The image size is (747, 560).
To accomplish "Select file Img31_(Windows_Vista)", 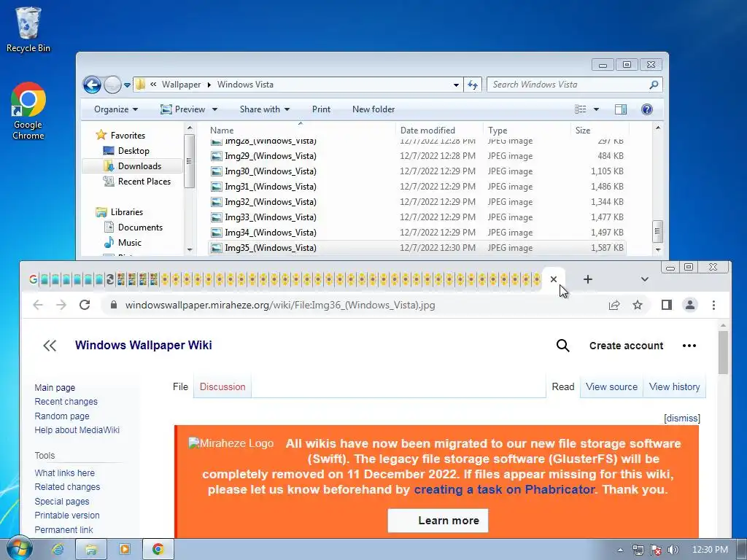I will point(417,186).
